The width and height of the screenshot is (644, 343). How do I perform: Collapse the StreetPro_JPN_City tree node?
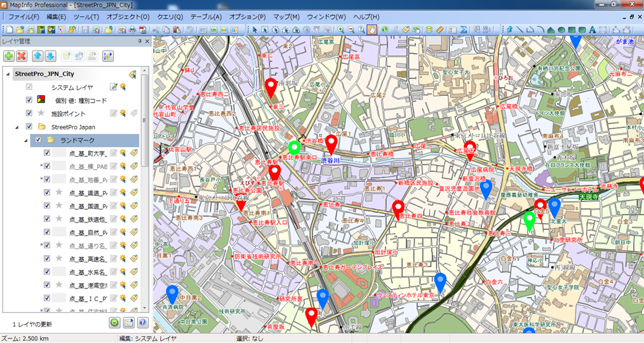coord(8,75)
